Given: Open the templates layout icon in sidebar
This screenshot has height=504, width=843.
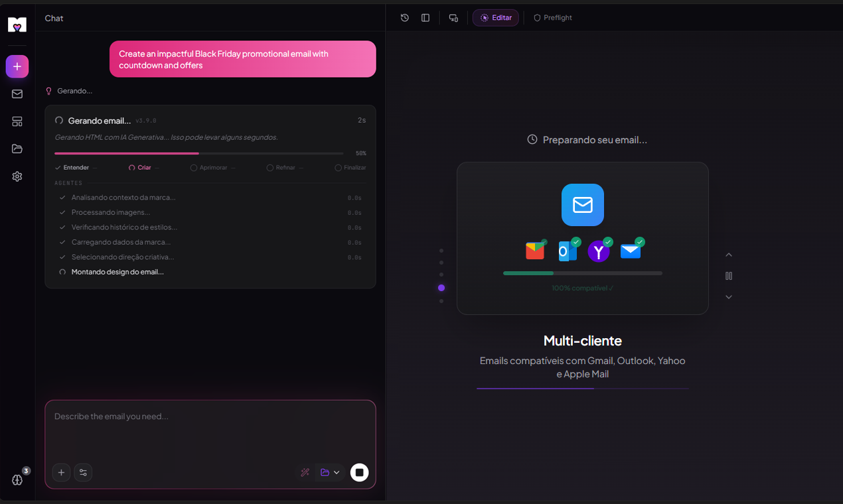Looking at the screenshot, I should tap(17, 121).
